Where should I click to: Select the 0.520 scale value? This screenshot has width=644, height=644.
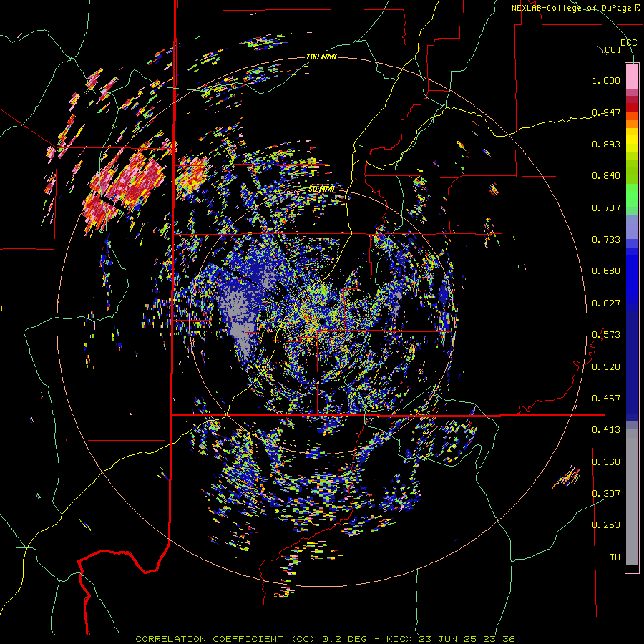click(606, 367)
